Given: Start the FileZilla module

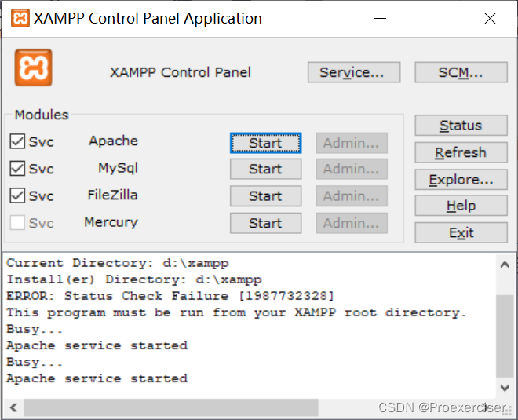Looking at the screenshot, I should (x=265, y=196).
